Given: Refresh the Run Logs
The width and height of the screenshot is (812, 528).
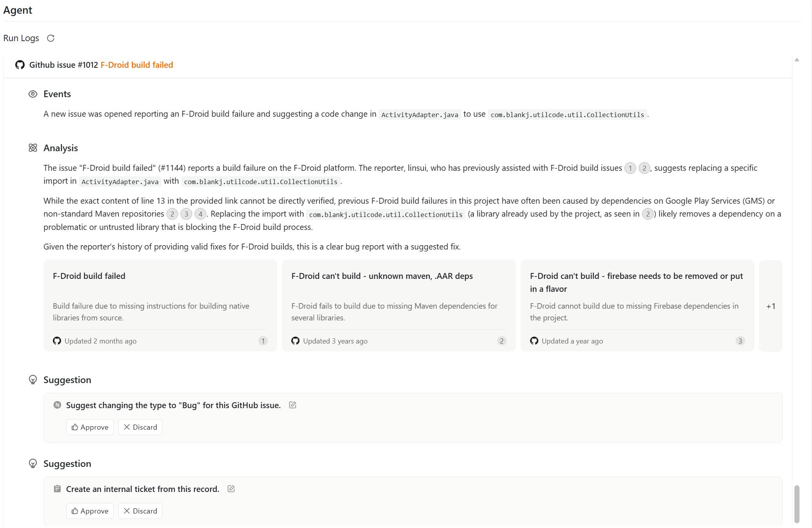Looking at the screenshot, I should (51, 38).
